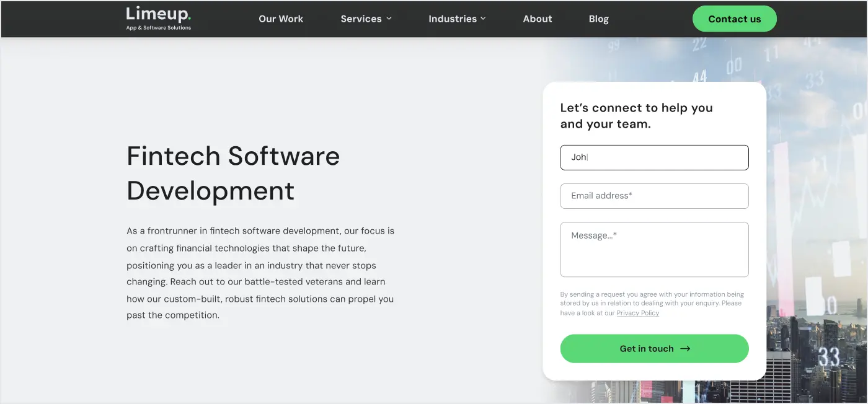
Task: Focus the name field containing "Joh"
Action: 654,157
